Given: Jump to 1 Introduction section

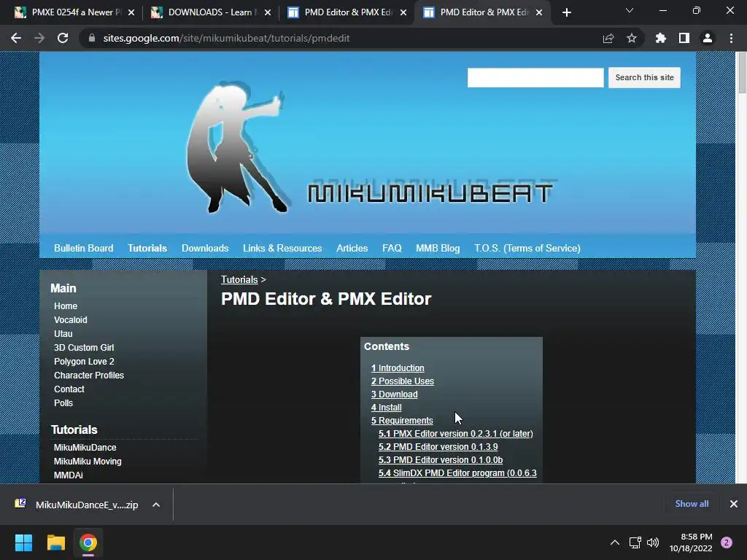Looking at the screenshot, I should tap(398, 368).
